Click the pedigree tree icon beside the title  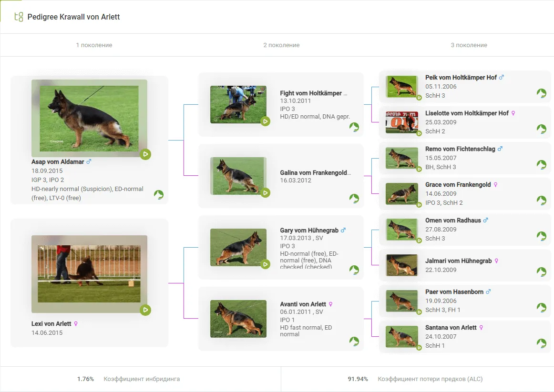pyautogui.click(x=19, y=17)
